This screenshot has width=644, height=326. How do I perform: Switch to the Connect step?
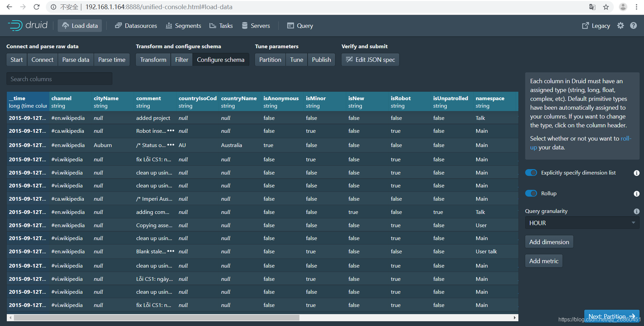point(42,59)
